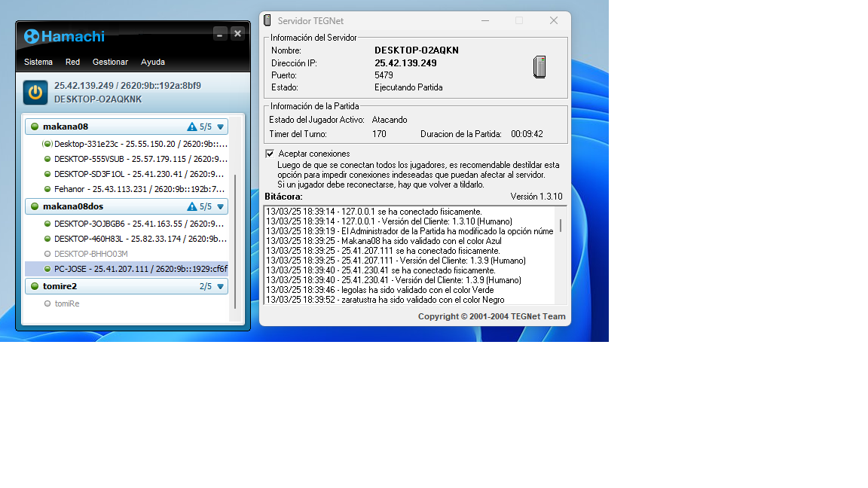Click the status dot beside DESKTOP-555VSUB

pyautogui.click(x=47, y=159)
